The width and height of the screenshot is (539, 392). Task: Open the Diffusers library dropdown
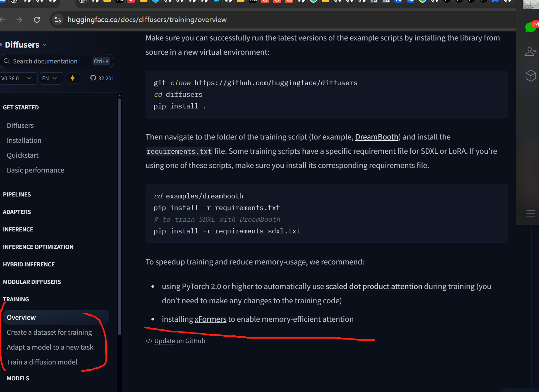25,45
